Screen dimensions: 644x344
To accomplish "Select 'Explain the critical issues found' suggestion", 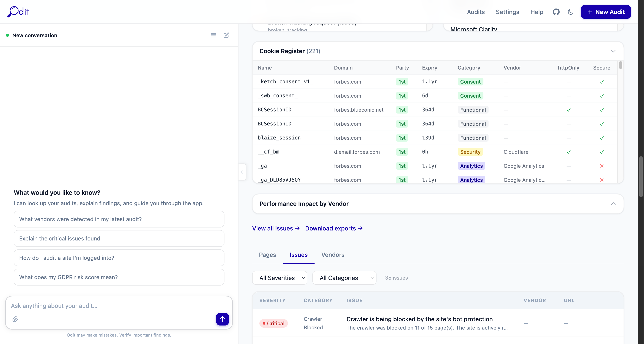I will click(119, 238).
